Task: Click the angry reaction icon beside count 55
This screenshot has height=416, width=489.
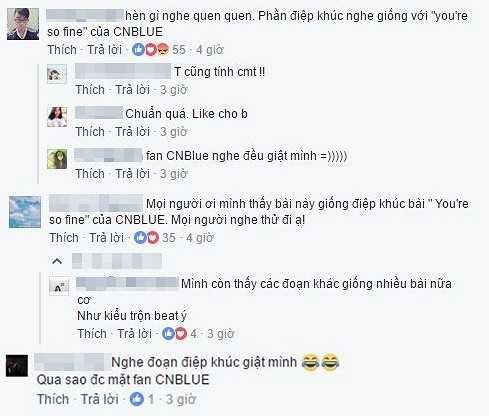Action: pos(162,50)
